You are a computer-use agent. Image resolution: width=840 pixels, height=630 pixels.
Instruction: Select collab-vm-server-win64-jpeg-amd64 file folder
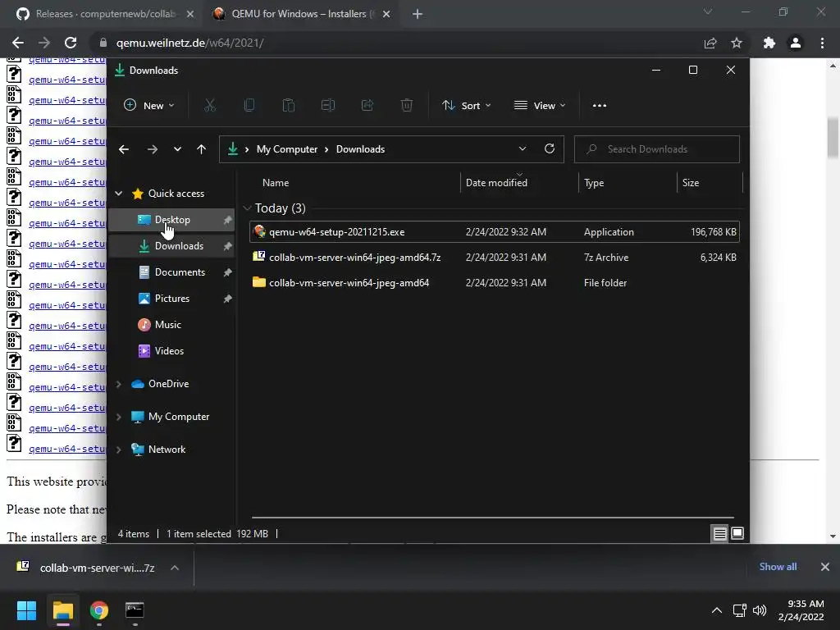495,283
